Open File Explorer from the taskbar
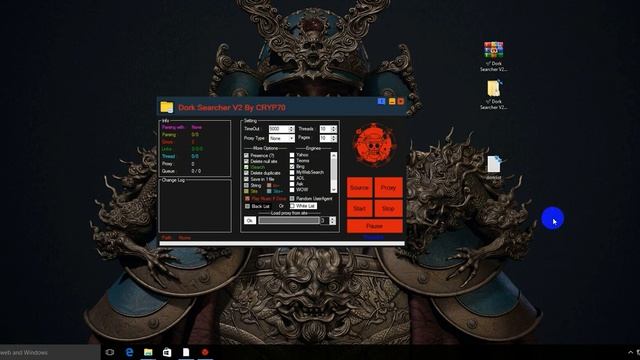 point(148,352)
